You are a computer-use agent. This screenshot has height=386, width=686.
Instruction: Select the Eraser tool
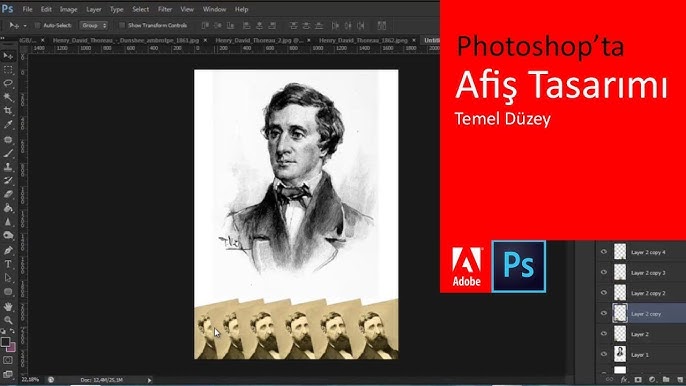pos(8,194)
